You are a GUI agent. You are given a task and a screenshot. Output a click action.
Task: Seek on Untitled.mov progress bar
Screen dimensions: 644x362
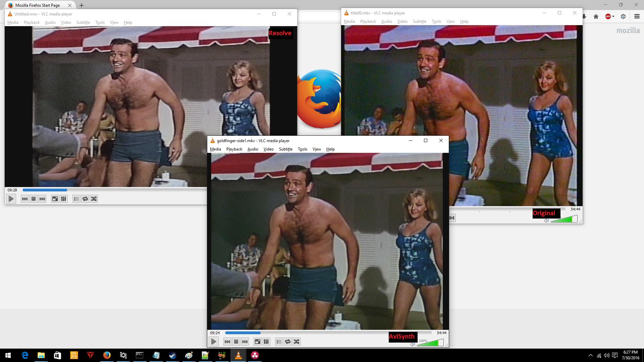click(115, 190)
